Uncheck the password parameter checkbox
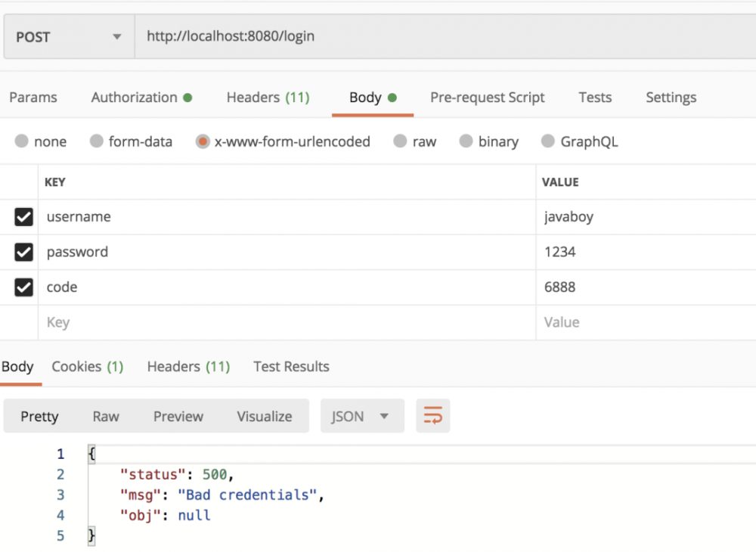This screenshot has width=756, height=552. 23,252
